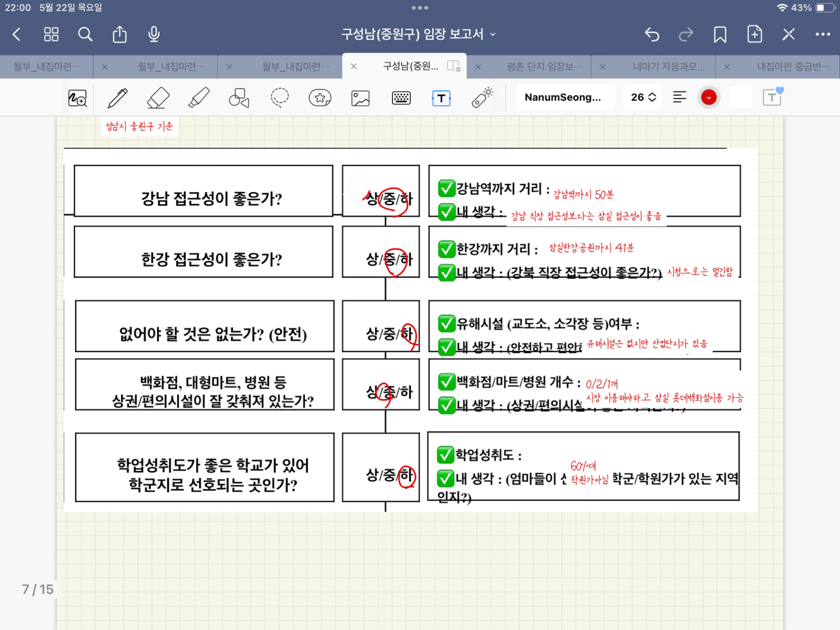Viewport: 840px width, 630px height.
Task: Select the Lasso selection tool
Action: (x=280, y=98)
